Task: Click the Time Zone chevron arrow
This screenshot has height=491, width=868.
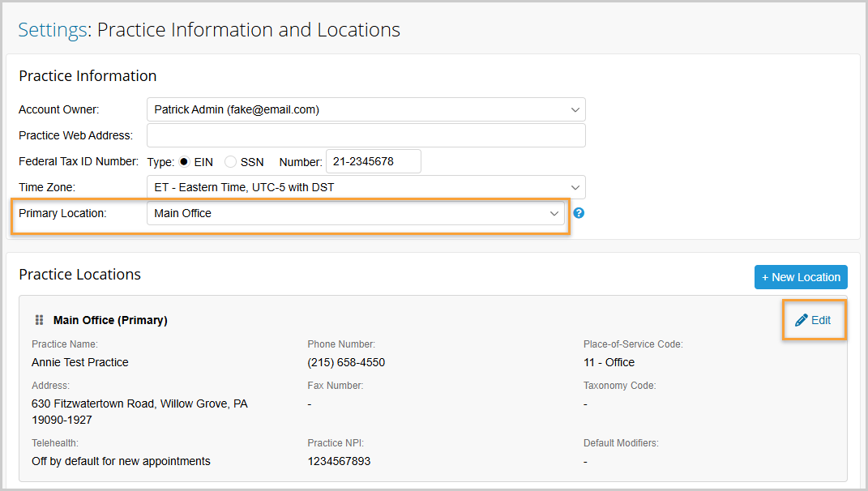Action: 575,187
